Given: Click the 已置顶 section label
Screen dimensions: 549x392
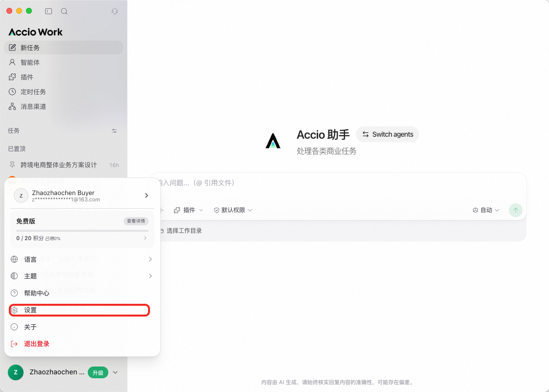Looking at the screenshot, I should (17, 149).
